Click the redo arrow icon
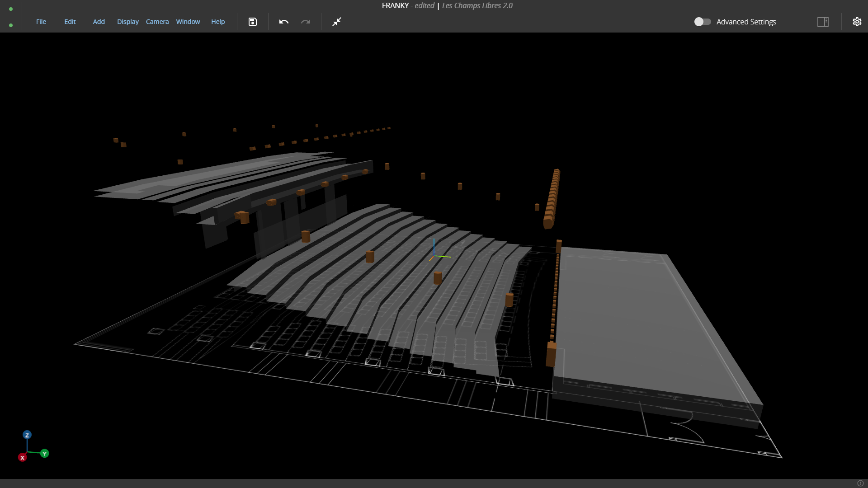 (x=306, y=22)
